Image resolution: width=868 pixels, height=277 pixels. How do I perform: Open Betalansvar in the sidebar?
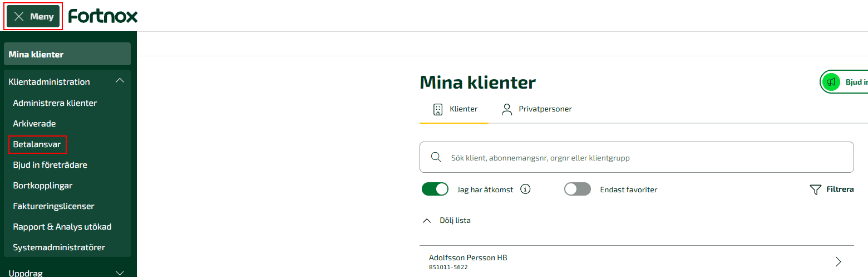click(37, 144)
